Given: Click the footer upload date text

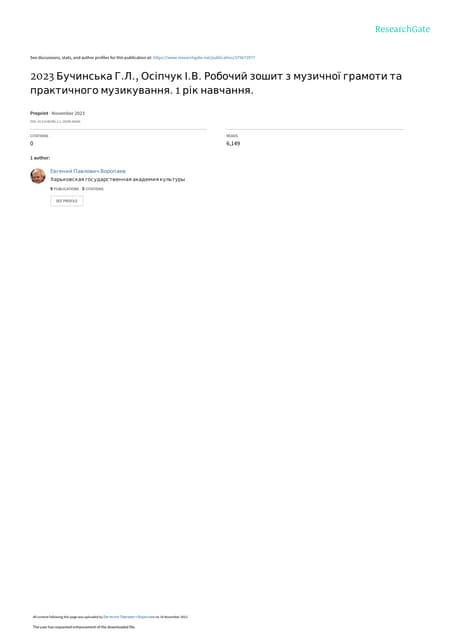Looking at the screenshot, I should (174, 617).
